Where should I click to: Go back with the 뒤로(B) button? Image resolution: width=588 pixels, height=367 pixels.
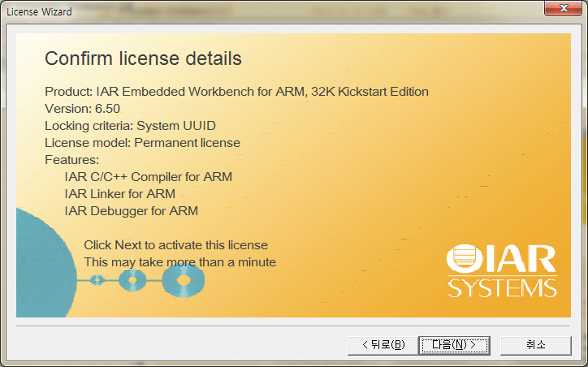[x=383, y=345]
